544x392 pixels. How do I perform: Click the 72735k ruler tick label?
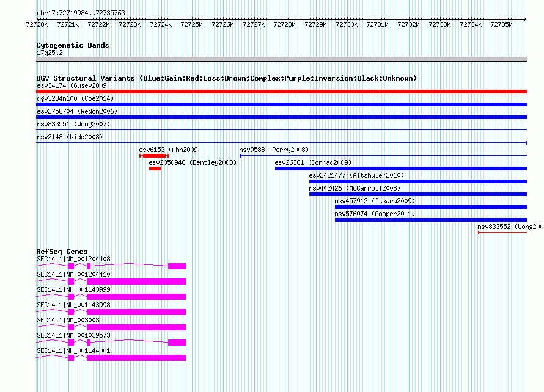[501, 24]
